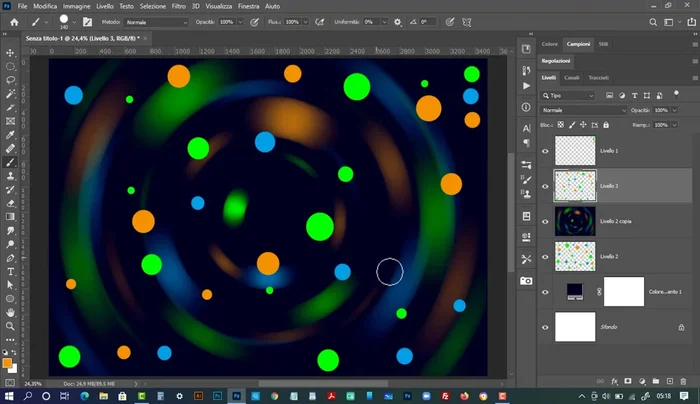Hide the Sfondo background layer
This screenshot has height=404, width=700.
(x=545, y=326)
